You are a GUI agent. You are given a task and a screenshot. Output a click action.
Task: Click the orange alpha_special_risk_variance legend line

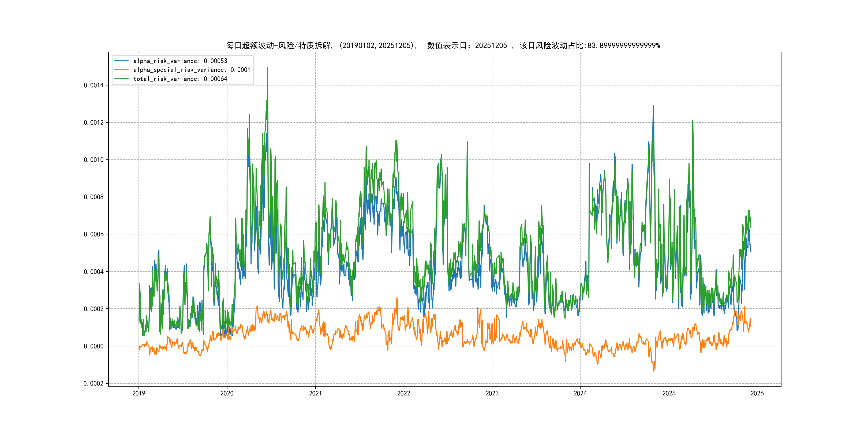121,70
